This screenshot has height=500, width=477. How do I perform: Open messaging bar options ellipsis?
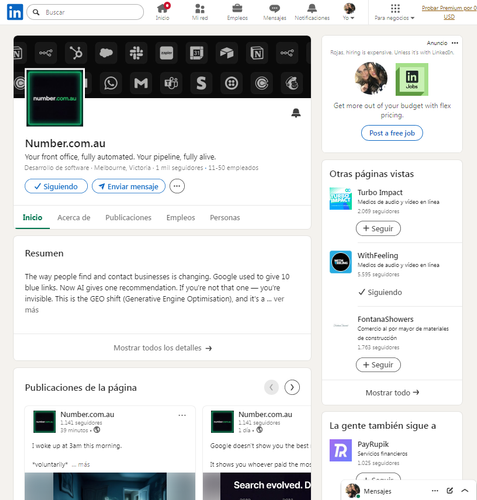[435, 491]
